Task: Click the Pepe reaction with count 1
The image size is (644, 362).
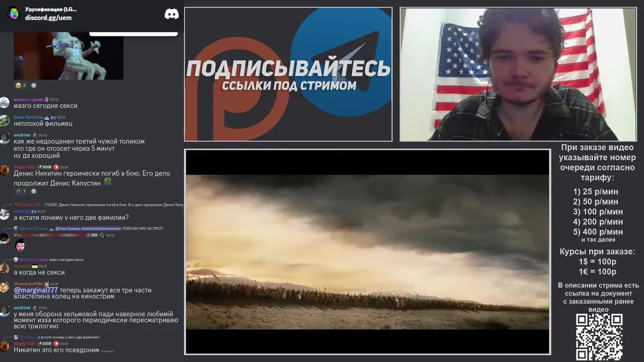Action: coord(21,191)
